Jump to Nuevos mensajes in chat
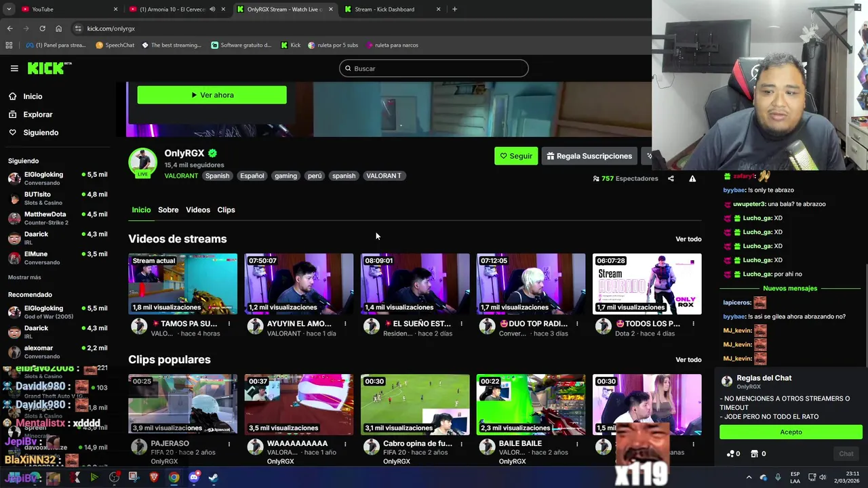This screenshot has width=868, height=488. click(790, 289)
